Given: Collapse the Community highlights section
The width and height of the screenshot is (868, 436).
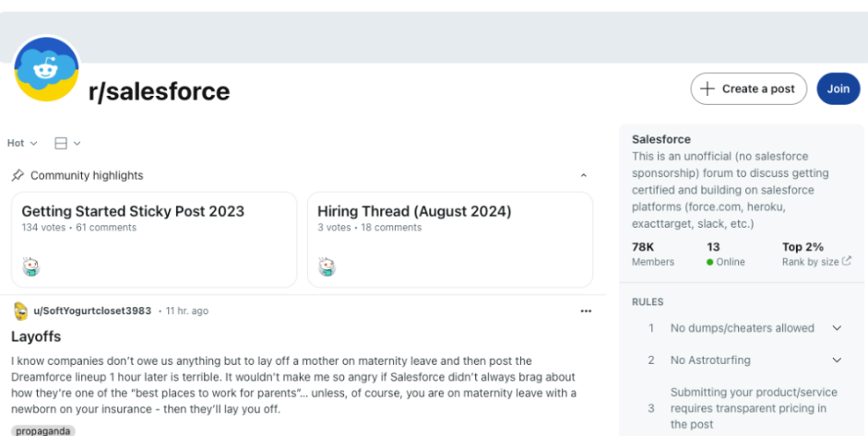Looking at the screenshot, I should (584, 175).
